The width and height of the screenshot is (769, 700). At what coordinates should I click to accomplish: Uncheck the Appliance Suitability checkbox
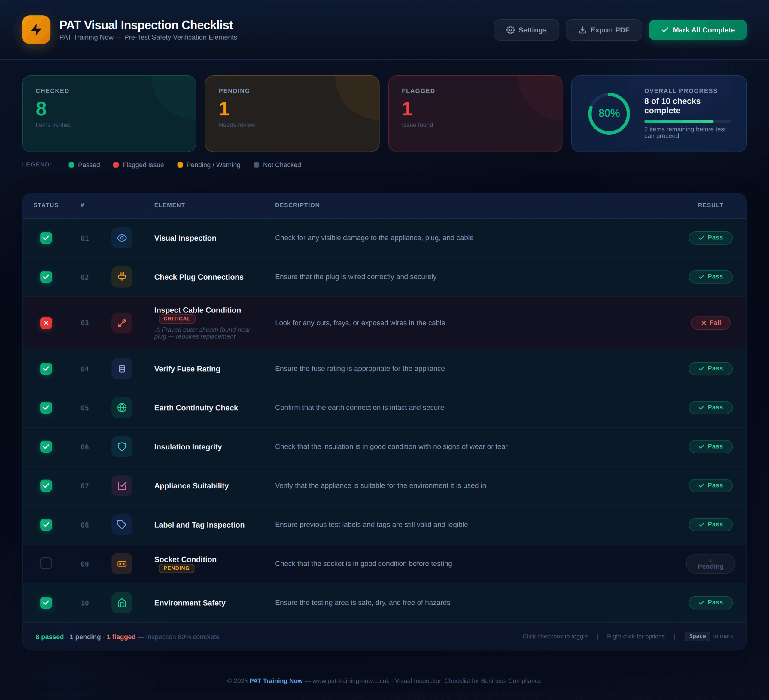click(46, 485)
